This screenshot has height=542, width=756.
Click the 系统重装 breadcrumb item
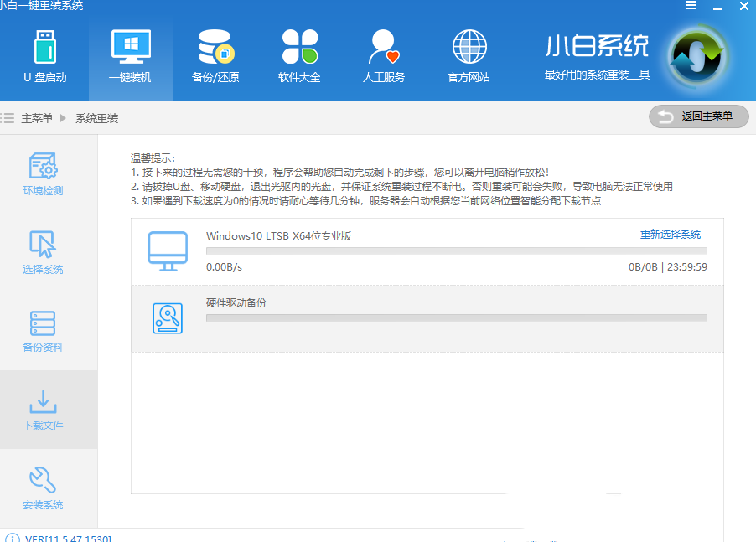click(x=97, y=118)
